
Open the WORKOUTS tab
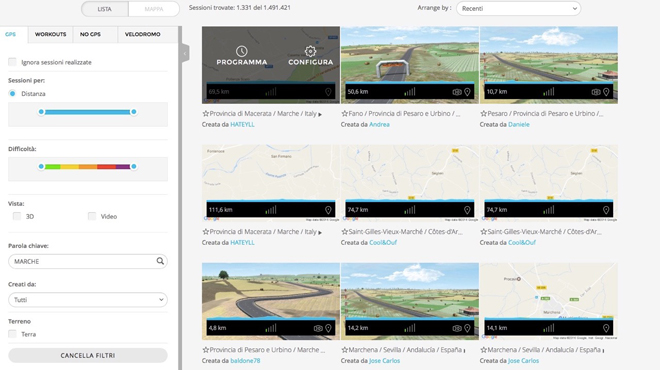pos(51,34)
